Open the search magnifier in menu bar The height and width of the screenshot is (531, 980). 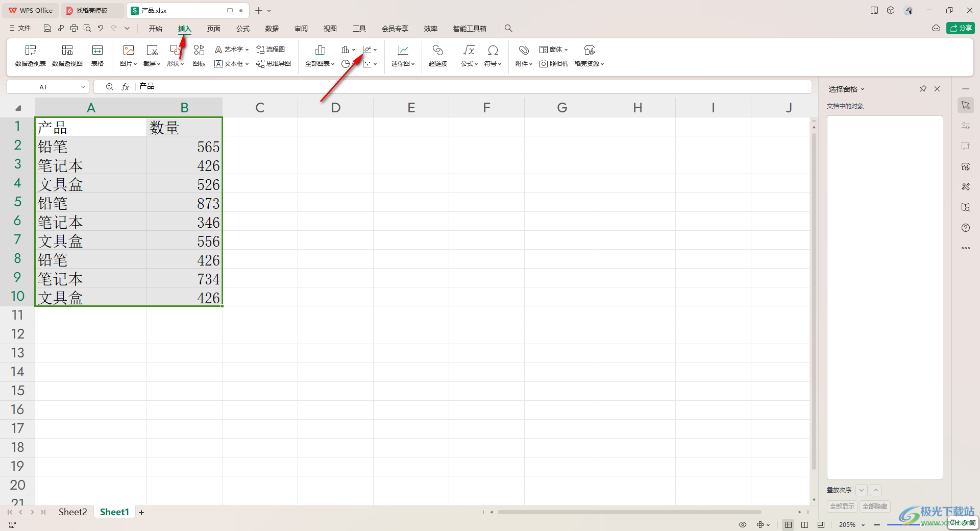pos(508,29)
